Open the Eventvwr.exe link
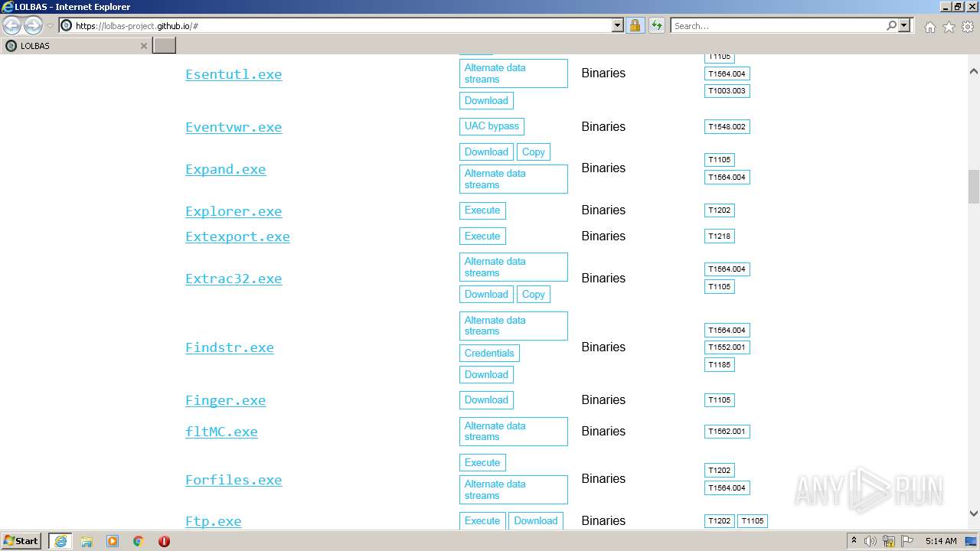This screenshot has width=980, height=551. pyautogui.click(x=234, y=127)
